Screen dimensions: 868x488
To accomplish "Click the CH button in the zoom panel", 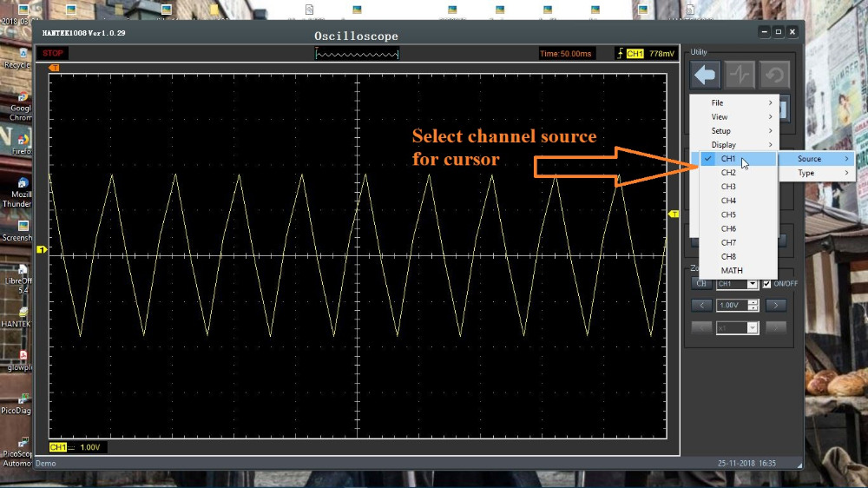I will 700,284.
